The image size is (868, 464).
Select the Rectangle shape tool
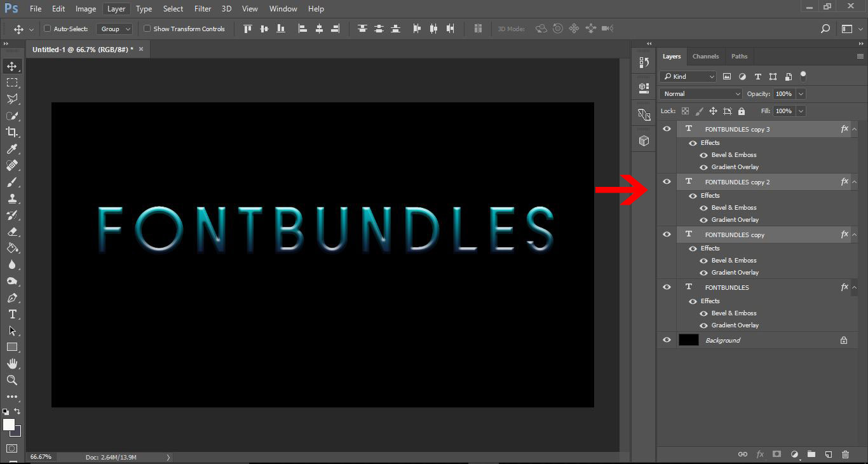(12, 347)
